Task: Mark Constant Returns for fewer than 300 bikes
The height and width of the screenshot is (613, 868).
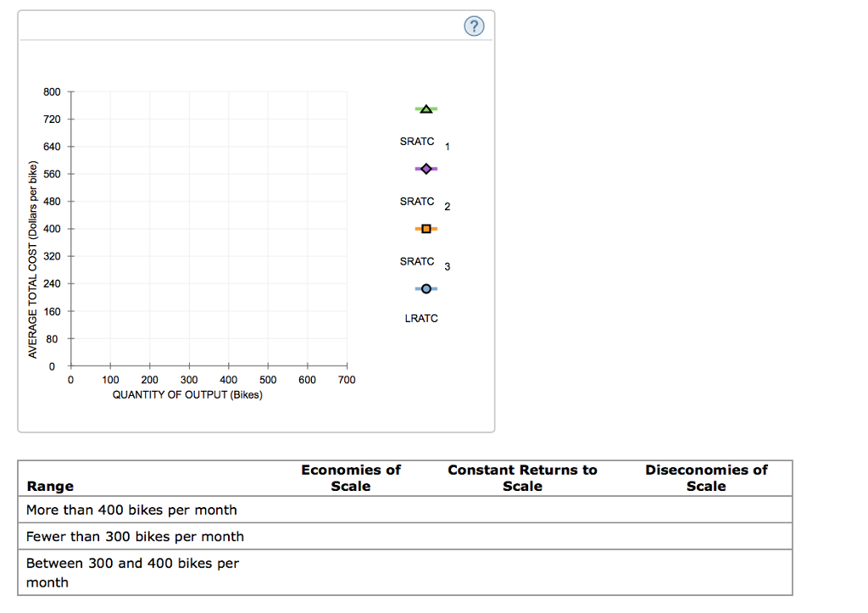Action: (522, 537)
